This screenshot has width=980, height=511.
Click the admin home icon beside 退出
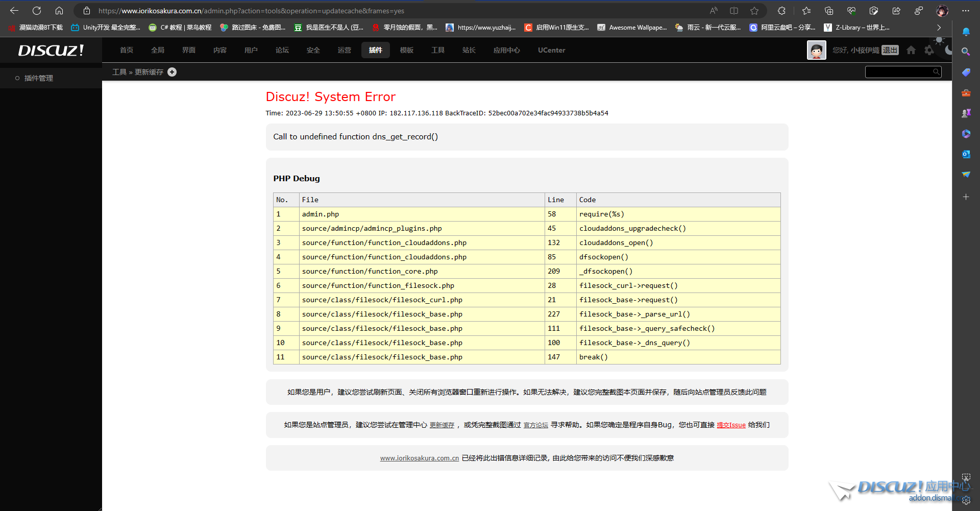click(911, 50)
